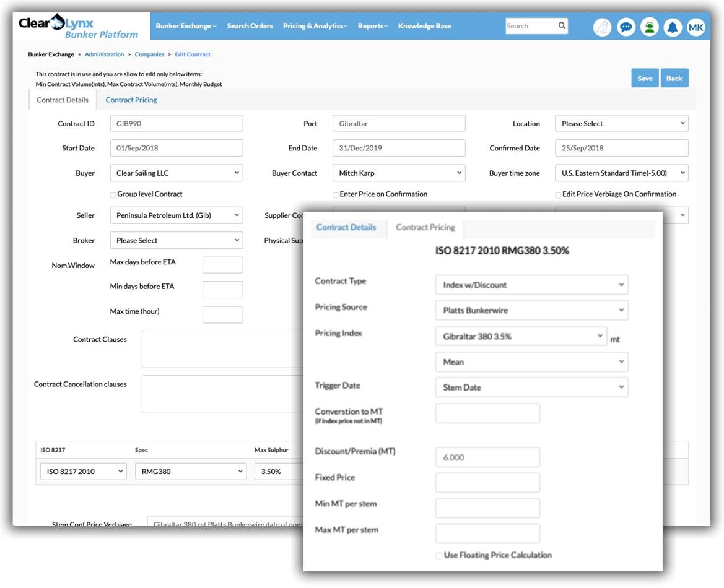Open the Bunker Exchange menu
The height and width of the screenshot is (588, 724).
click(186, 26)
